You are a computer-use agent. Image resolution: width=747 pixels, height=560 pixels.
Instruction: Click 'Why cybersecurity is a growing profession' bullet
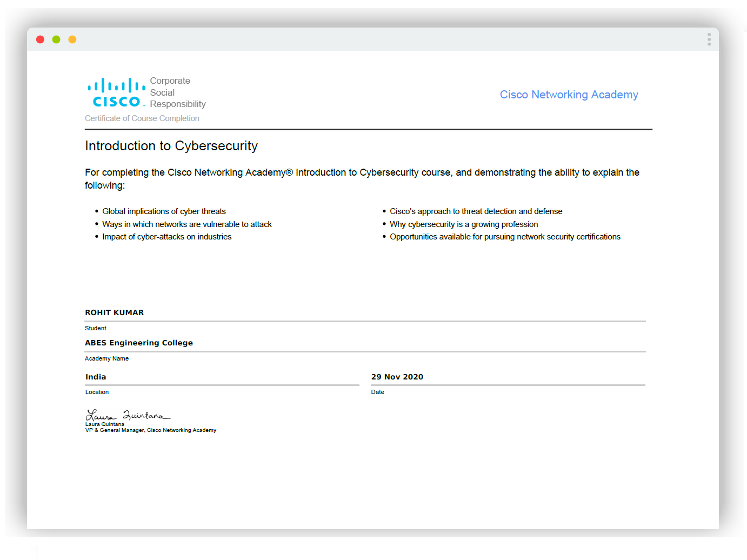tap(464, 224)
